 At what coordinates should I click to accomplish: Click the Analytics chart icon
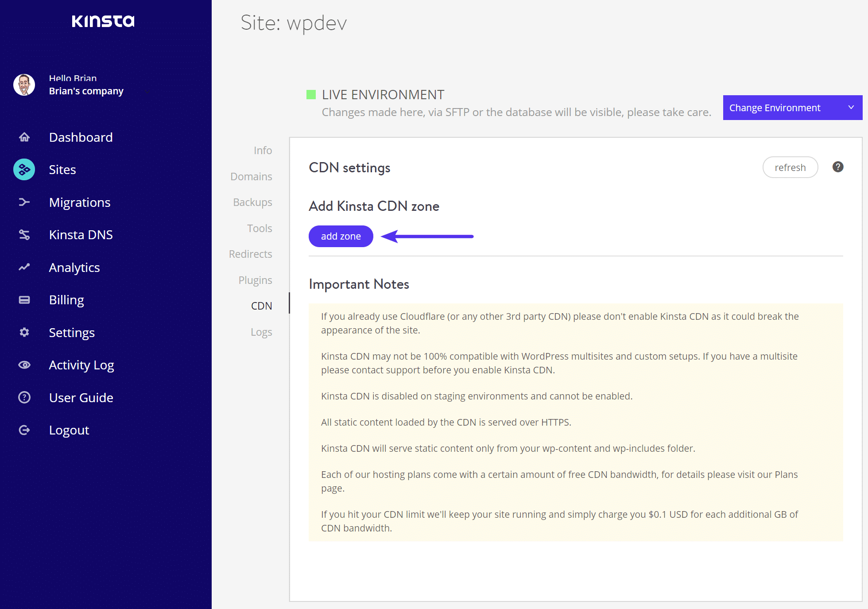pyautogui.click(x=24, y=267)
